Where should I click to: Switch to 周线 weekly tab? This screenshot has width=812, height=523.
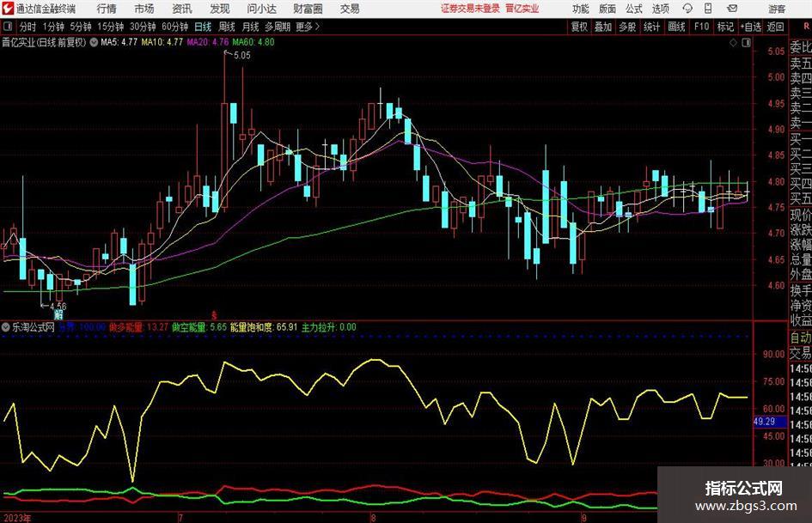click(x=226, y=27)
